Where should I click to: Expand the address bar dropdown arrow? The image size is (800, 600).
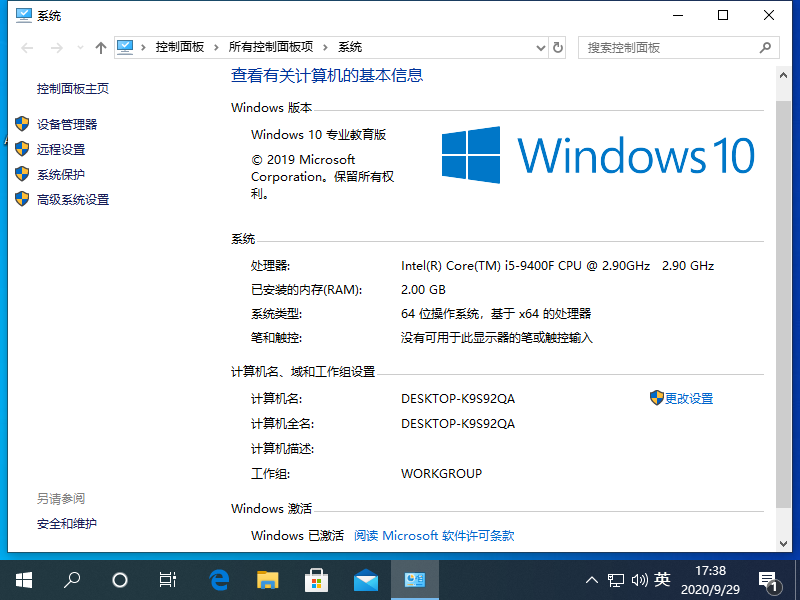click(x=540, y=47)
